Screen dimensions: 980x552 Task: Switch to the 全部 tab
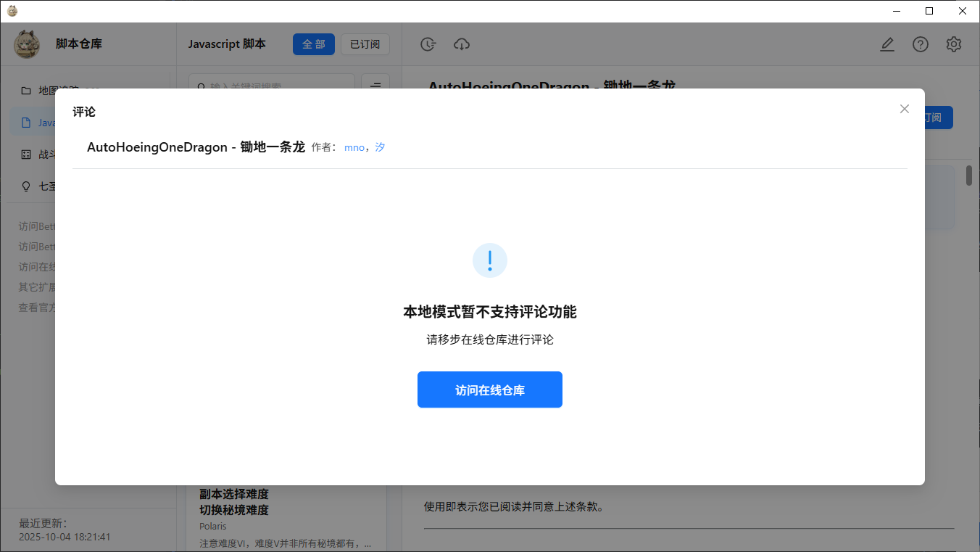[x=313, y=44]
